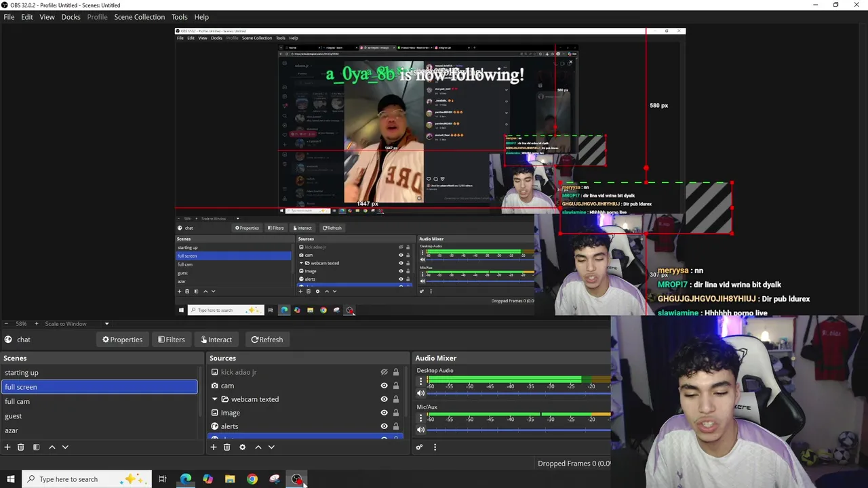
Task: Open the Edit menu
Action: (27, 17)
